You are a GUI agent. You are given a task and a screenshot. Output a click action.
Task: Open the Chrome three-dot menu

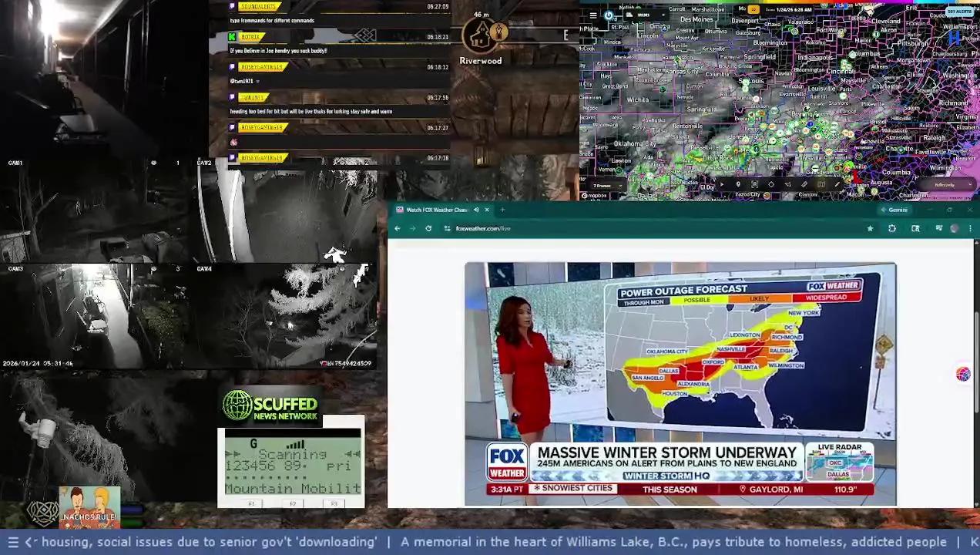click(970, 228)
